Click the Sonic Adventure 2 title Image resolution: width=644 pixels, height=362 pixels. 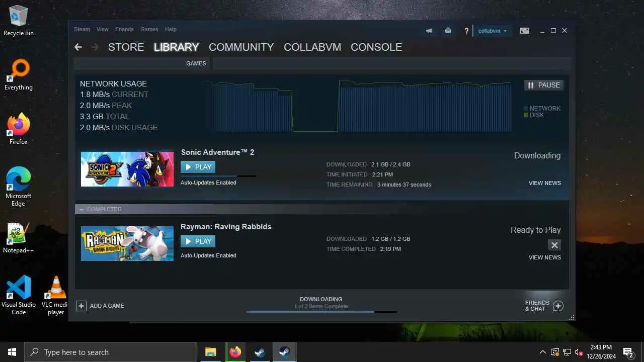click(217, 152)
